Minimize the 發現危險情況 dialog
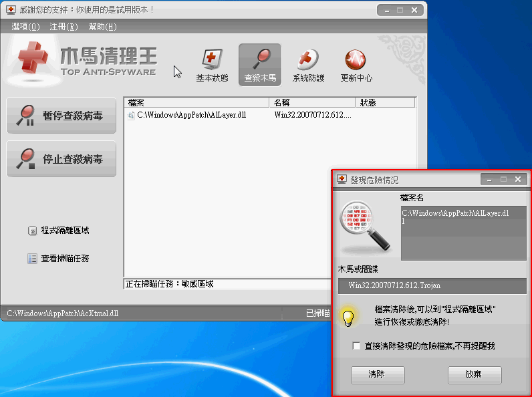Viewport: 532px width, 397px height. click(489, 180)
